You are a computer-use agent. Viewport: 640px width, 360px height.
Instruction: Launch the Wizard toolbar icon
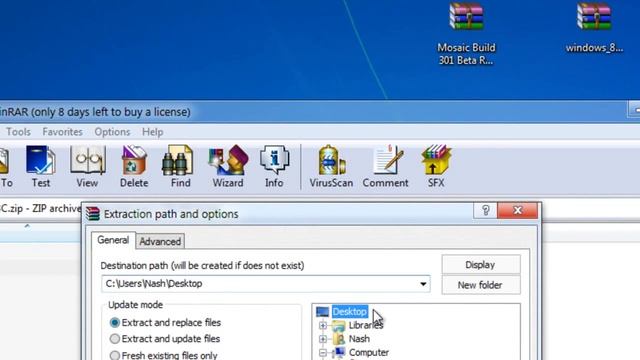coord(228,167)
